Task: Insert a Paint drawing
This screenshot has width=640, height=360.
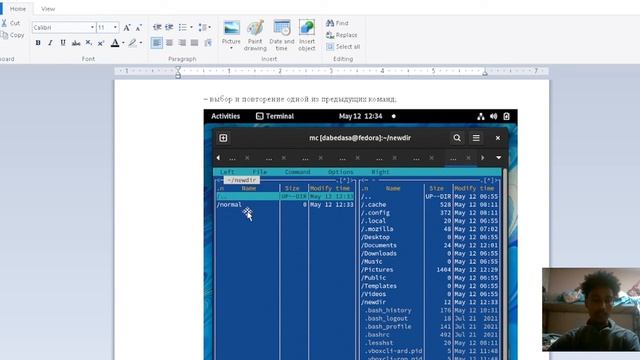Action: (255, 35)
